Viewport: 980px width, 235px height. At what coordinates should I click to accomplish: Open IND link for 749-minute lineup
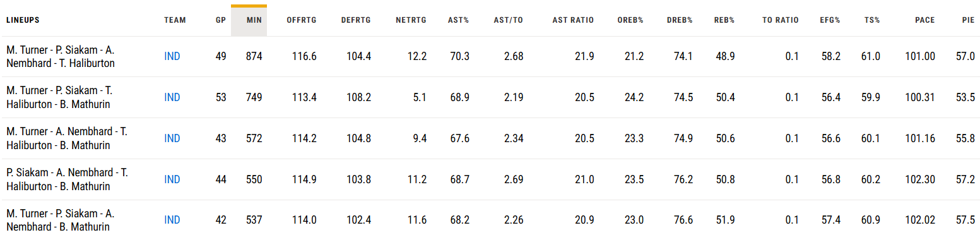pyautogui.click(x=172, y=97)
